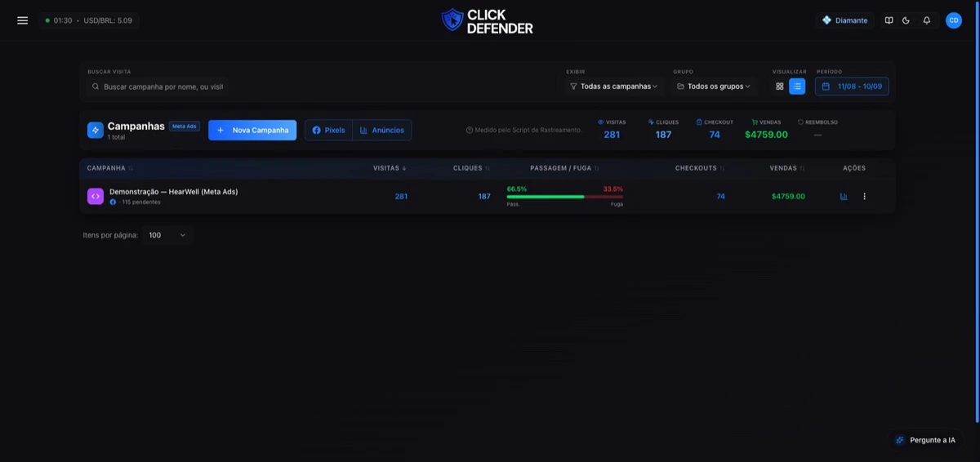Click the Nova Campanha button

[252, 130]
